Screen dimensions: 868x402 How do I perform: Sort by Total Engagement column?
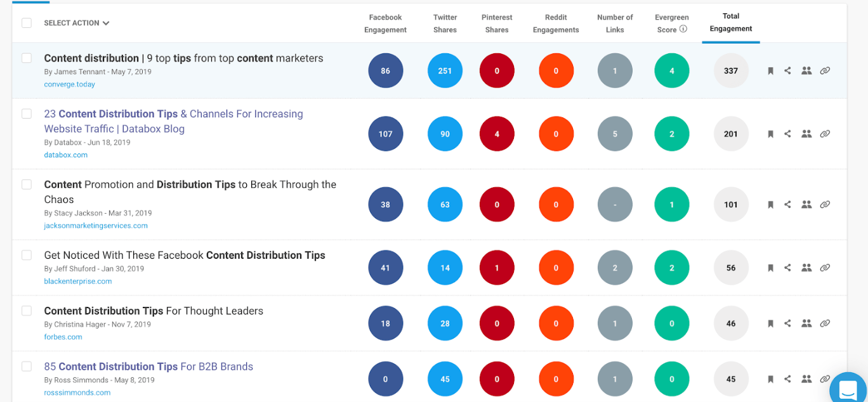pos(731,23)
